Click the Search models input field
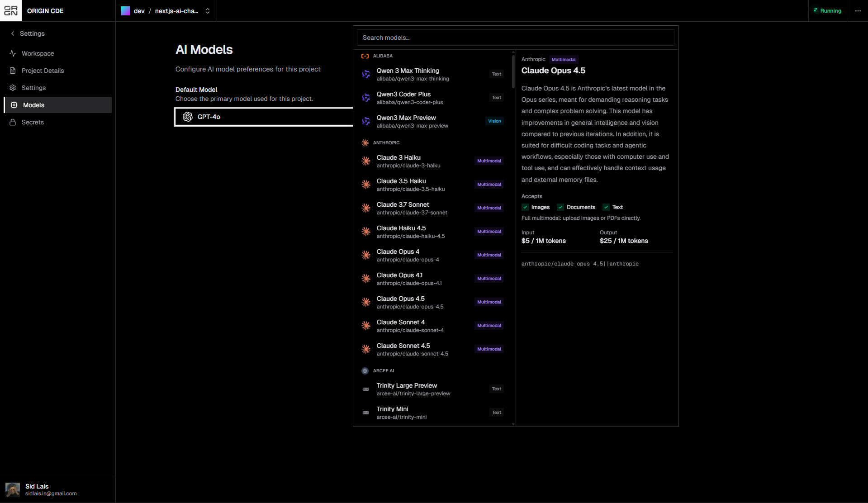 (x=515, y=38)
